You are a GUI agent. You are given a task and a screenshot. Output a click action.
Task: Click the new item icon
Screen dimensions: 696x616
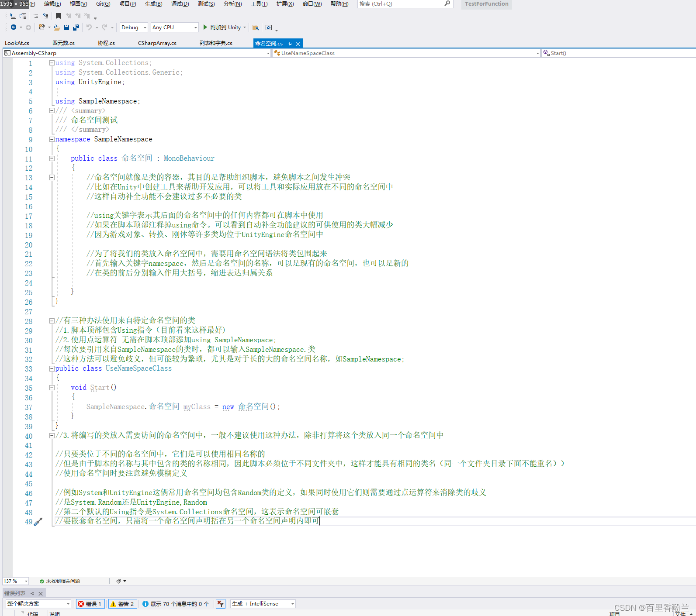pos(42,27)
